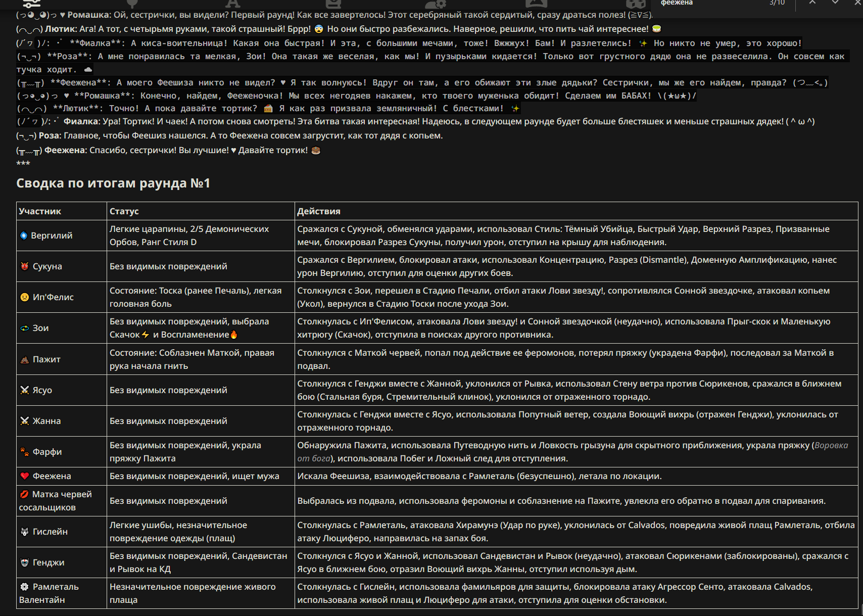Click italic text 'Воровка от бога'
This screenshot has width=863, height=616.
click(x=832, y=445)
